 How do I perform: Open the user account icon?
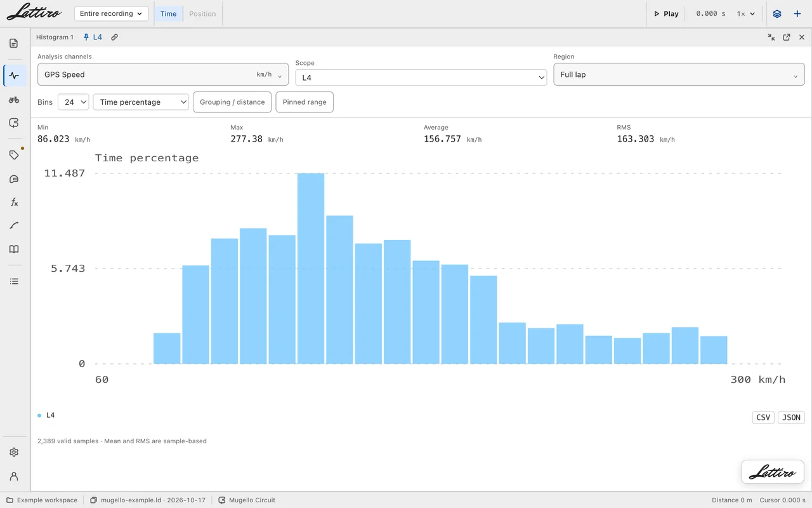click(x=14, y=476)
